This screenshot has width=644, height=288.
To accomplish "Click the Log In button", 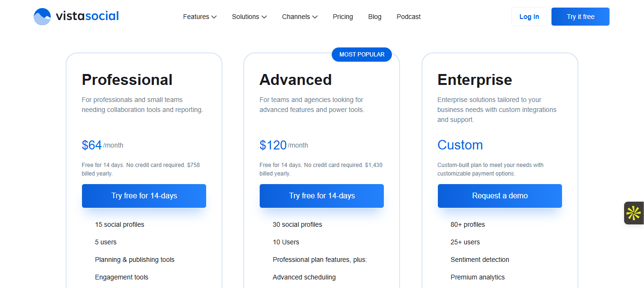I will [529, 17].
